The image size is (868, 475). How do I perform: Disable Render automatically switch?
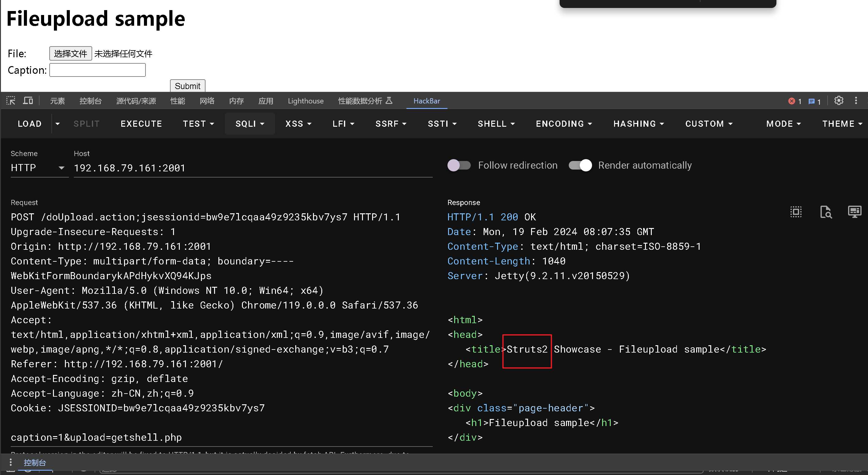pos(580,165)
